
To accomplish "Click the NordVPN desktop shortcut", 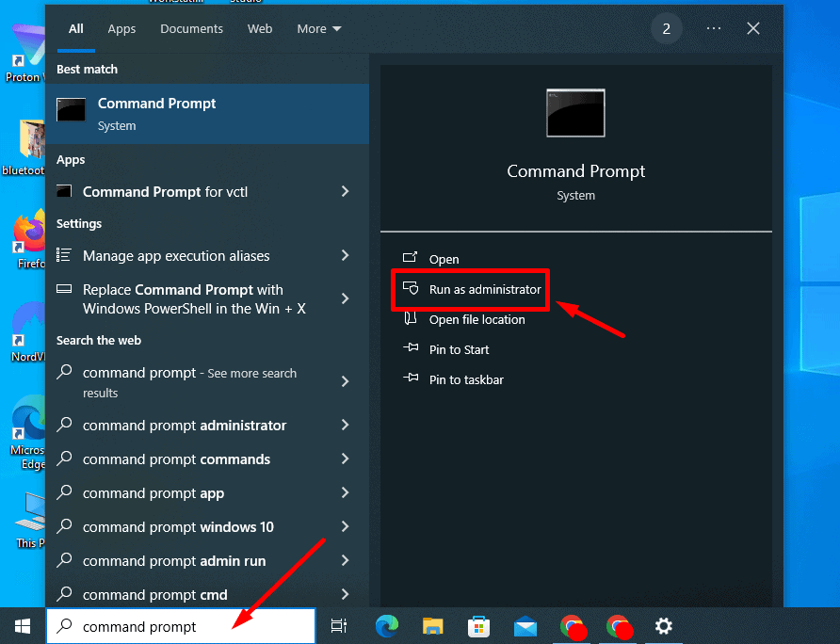I will pyautogui.click(x=28, y=332).
